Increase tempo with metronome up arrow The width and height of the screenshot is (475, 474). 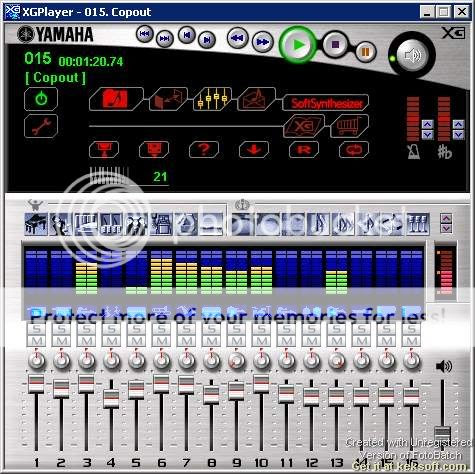pyautogui.click(x=427, y=124)
